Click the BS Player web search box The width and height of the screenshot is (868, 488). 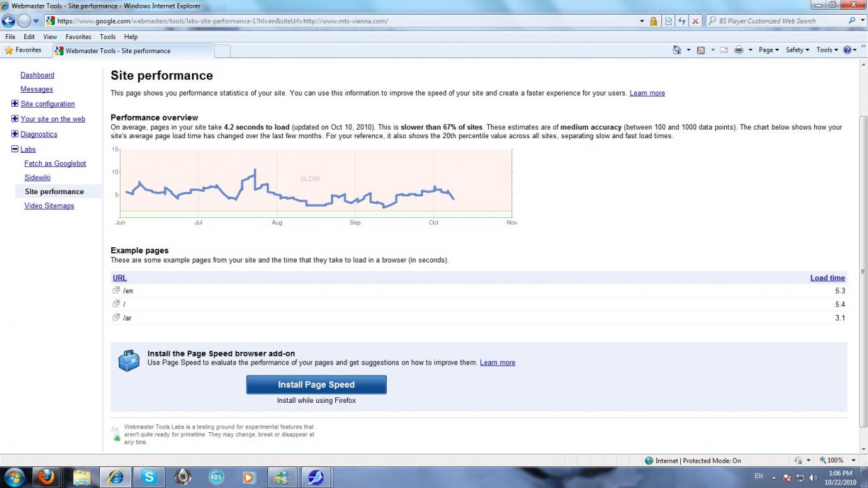click(x=777, y=21)
